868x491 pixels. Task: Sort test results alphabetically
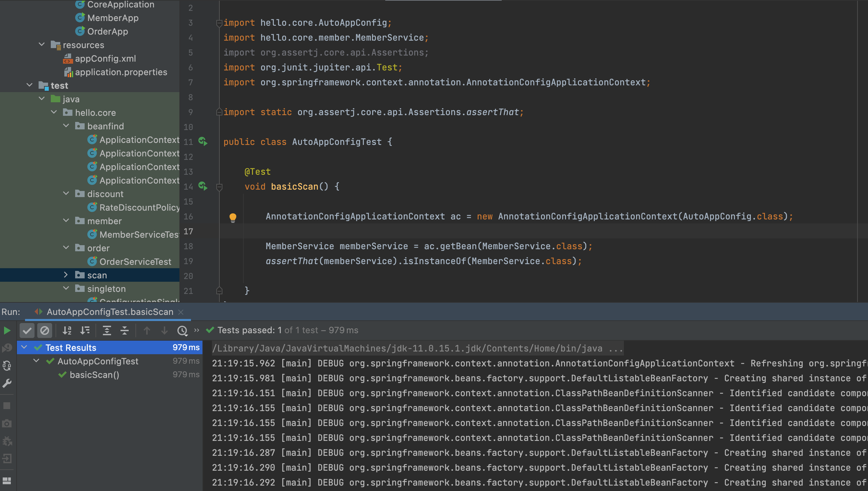(67, 330)
